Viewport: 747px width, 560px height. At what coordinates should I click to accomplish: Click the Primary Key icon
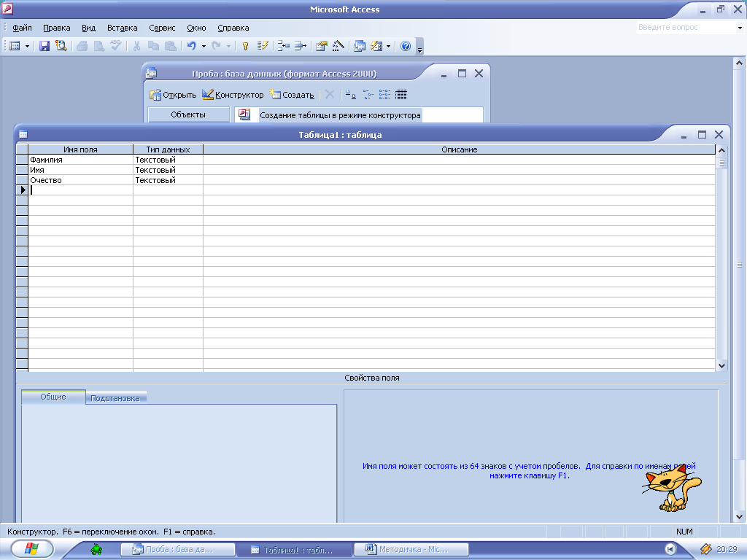coord(245,46)
